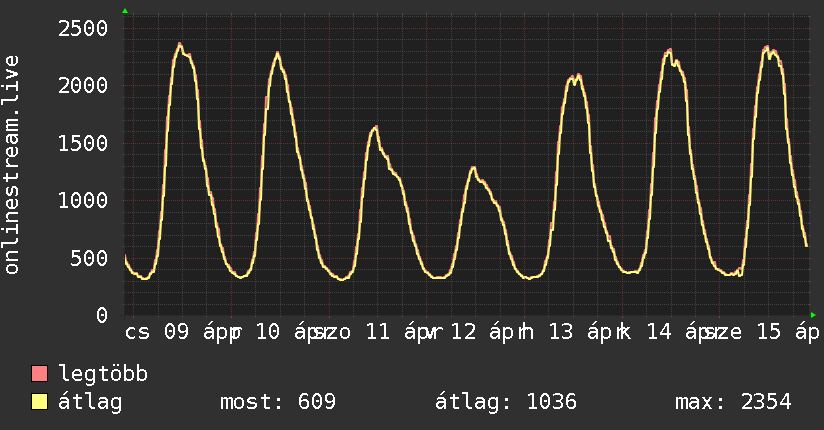824x430 pixels.
Task: Click the '13' x-axis date label
Action: [561, 332]
